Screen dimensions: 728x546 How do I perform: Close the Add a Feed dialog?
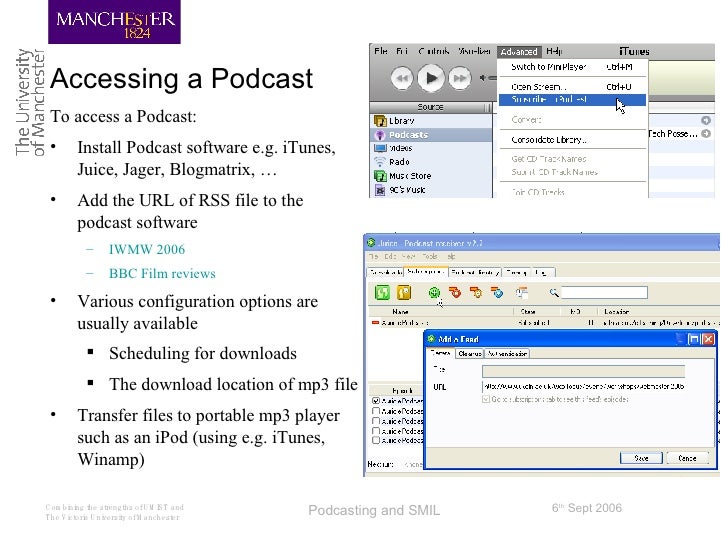(708, 339)
